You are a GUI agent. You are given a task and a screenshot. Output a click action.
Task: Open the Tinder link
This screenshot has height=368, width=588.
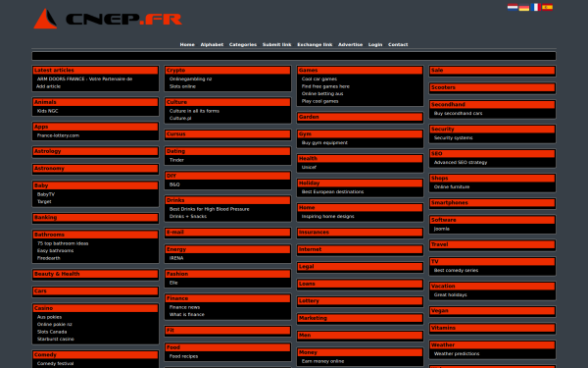(x=176, y=160)
